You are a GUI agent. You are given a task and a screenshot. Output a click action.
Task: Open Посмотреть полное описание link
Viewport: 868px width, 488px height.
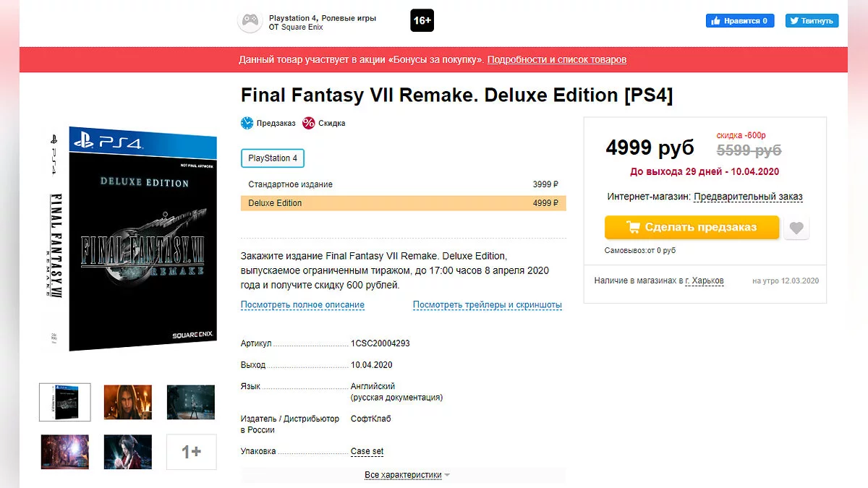[x=302, y=305]
